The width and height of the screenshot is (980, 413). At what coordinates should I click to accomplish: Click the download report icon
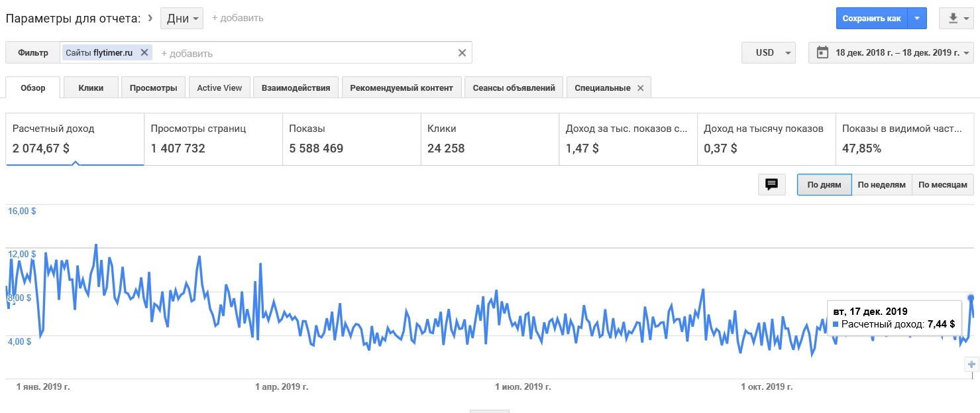point(954,19)
